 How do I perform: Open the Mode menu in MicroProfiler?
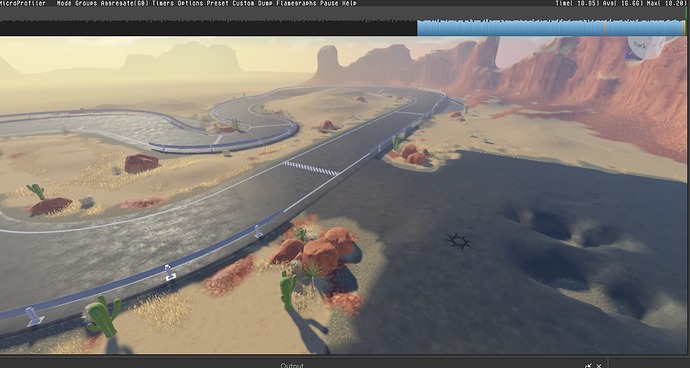pyautogui.click(x=64, y=3)
